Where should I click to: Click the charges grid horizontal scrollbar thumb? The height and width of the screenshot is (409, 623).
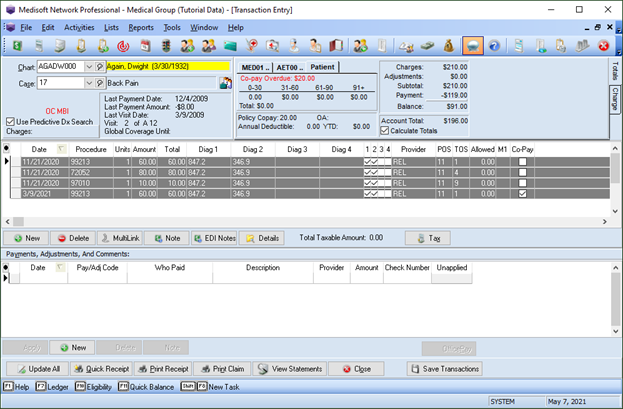[x=18, y=221]
